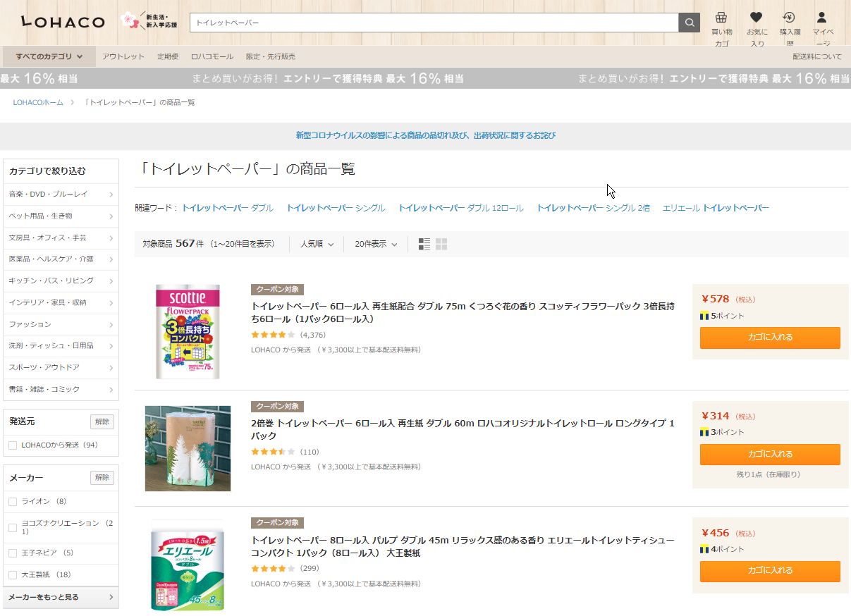Viewport: 851px width, 616px height.
Task: Open Scottie flower pack product title
Action: click(463, 312)
